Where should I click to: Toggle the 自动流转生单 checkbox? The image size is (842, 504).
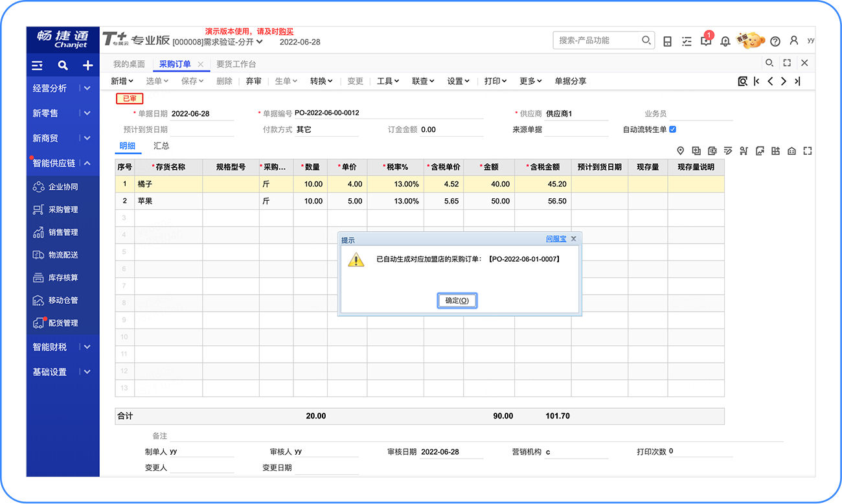[672, 130]
